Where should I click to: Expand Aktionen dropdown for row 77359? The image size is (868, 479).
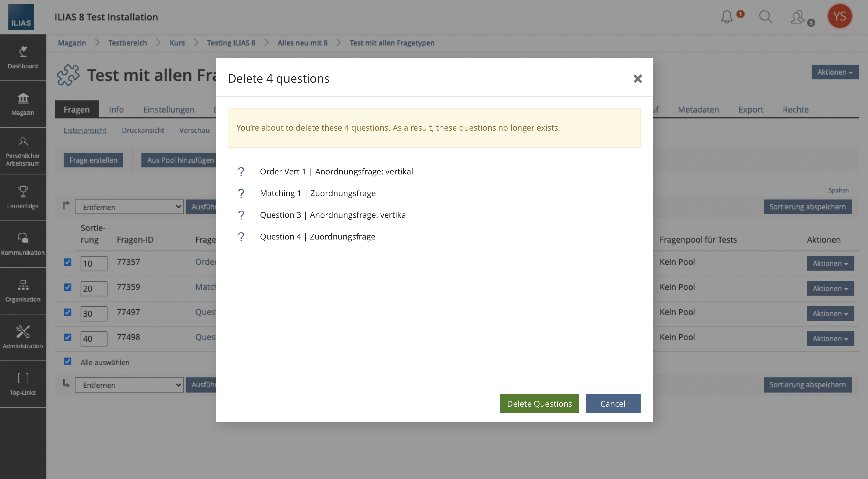click(x=830, y=288)
